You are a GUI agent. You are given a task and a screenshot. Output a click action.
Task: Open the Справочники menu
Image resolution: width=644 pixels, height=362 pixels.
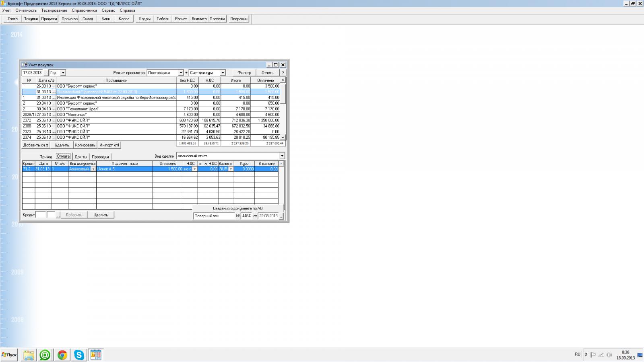tap(84, 10)
